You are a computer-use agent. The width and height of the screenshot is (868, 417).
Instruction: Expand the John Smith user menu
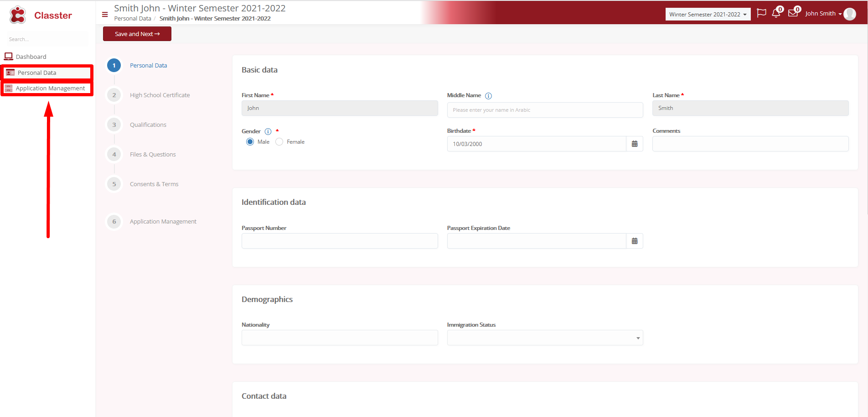[x=823, y=14]
